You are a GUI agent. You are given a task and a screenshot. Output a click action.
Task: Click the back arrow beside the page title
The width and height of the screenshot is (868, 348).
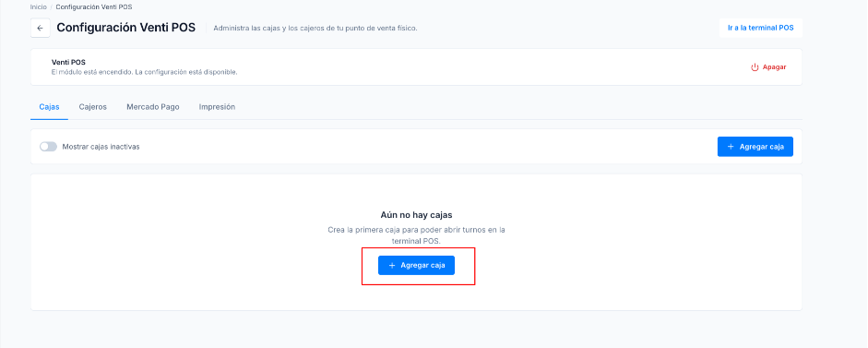pos(41,28)
